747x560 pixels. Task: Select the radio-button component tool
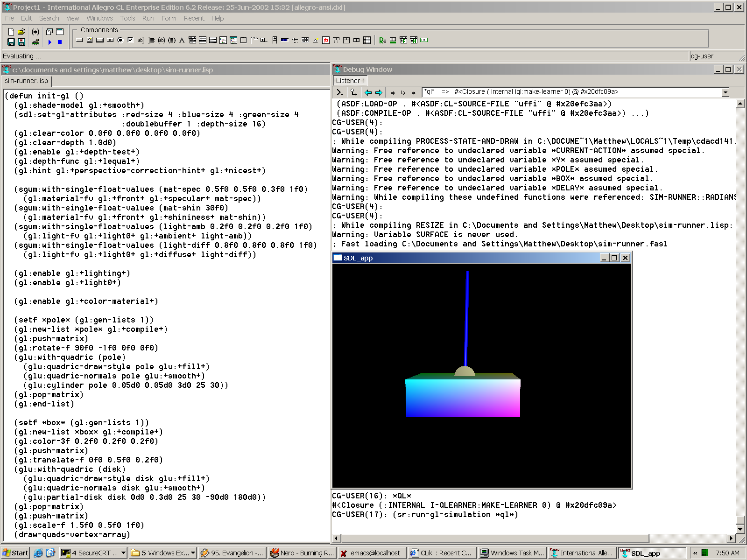120,41
